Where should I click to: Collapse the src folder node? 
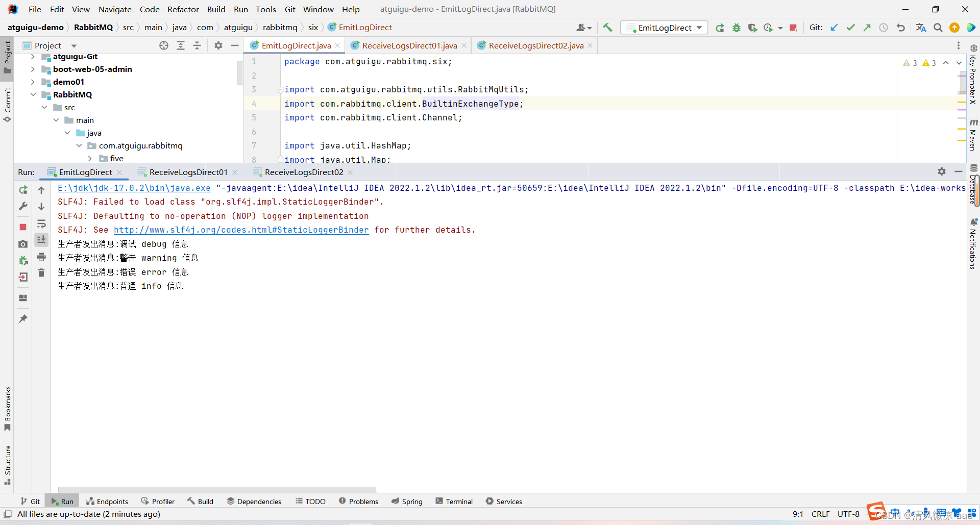44,107
